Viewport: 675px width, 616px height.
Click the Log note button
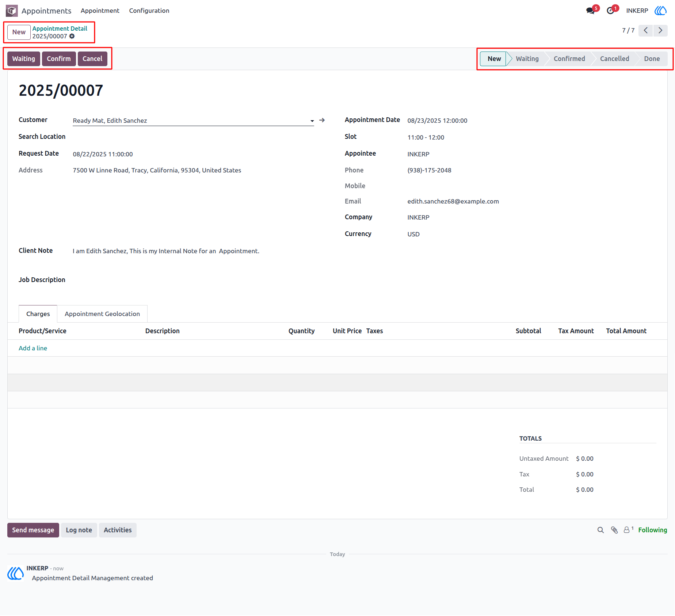[x=79, y=530]
